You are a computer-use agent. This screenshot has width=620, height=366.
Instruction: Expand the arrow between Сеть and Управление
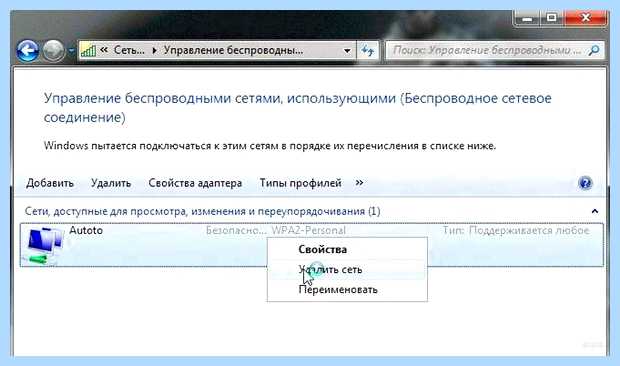(155, 51)
